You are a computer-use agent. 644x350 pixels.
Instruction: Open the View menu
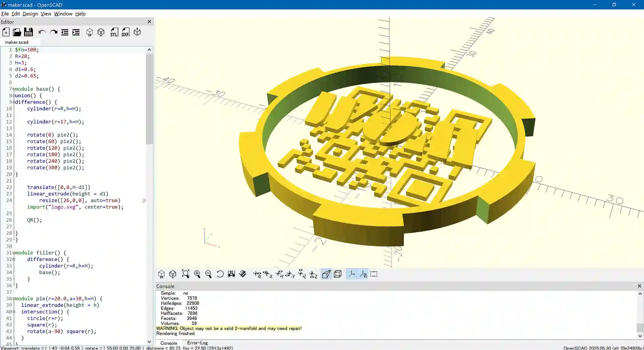tap(46, 14)
